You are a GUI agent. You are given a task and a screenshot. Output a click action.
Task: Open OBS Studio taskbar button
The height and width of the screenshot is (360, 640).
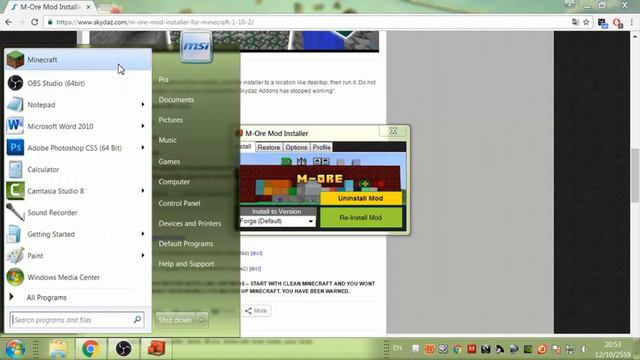click(x=123, y=349)
